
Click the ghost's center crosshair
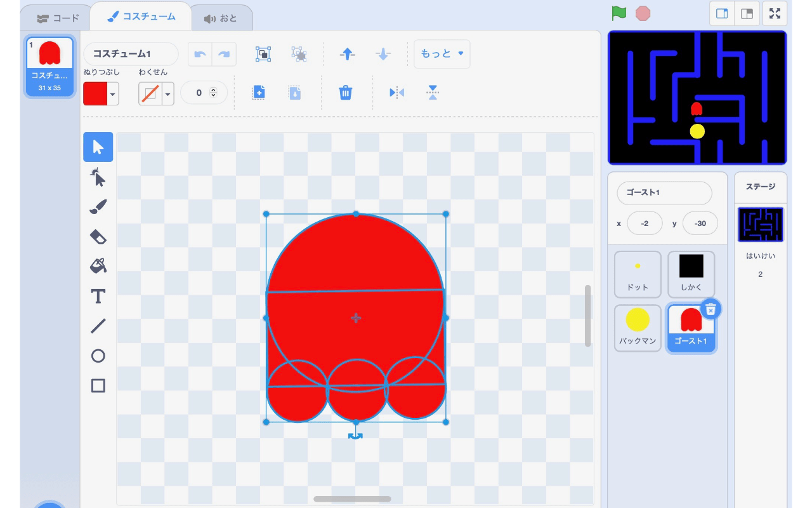pyautogui.click(x=356, y=317)
